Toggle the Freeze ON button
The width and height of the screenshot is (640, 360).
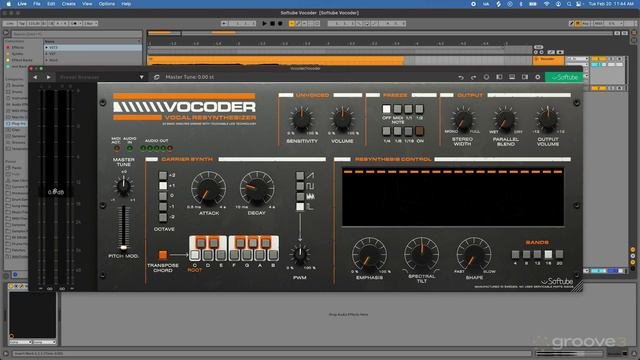click(419, 131)
